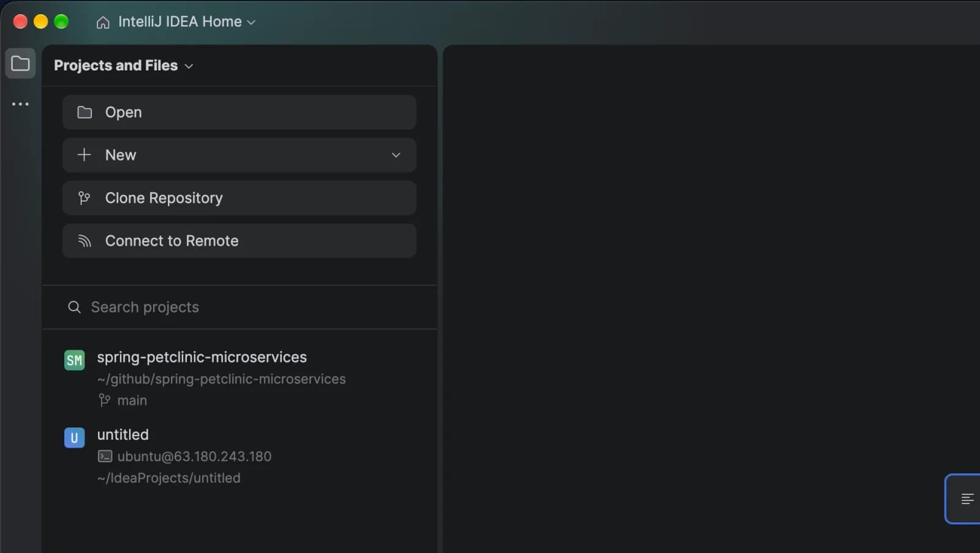980x553 pixels.
Task: Open the spring-petclinic-microservices project
Action: click(x=239, y=378)
